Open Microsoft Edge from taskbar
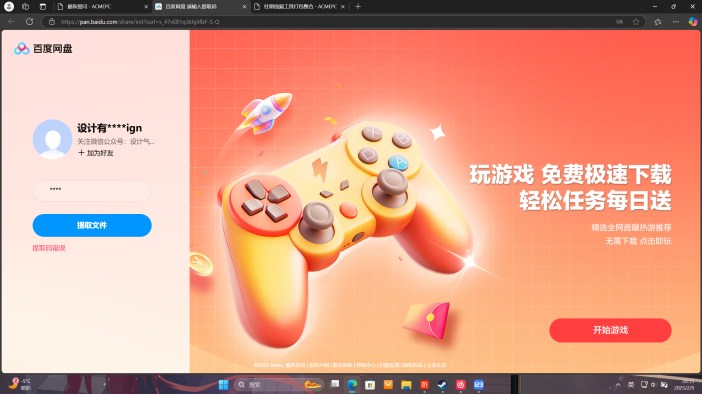702x394 pixels. tap(352, 385)
